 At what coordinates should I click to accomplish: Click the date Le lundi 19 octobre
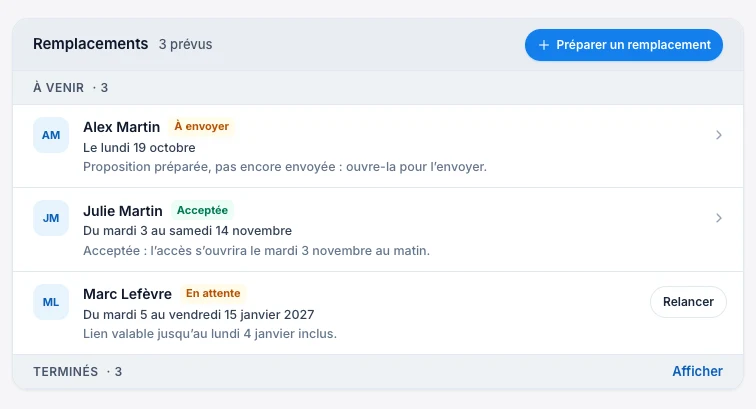(x=139, y=148)
